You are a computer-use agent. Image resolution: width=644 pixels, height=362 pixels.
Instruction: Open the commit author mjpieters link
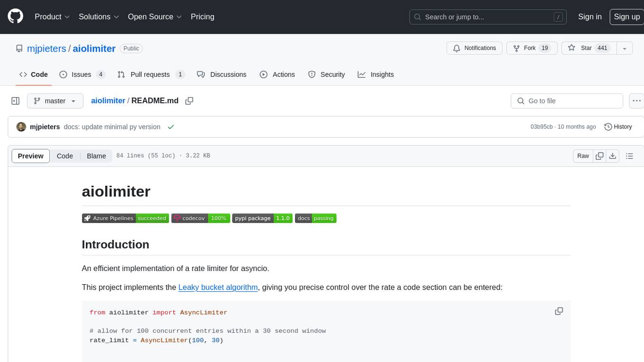click(45, 127)
